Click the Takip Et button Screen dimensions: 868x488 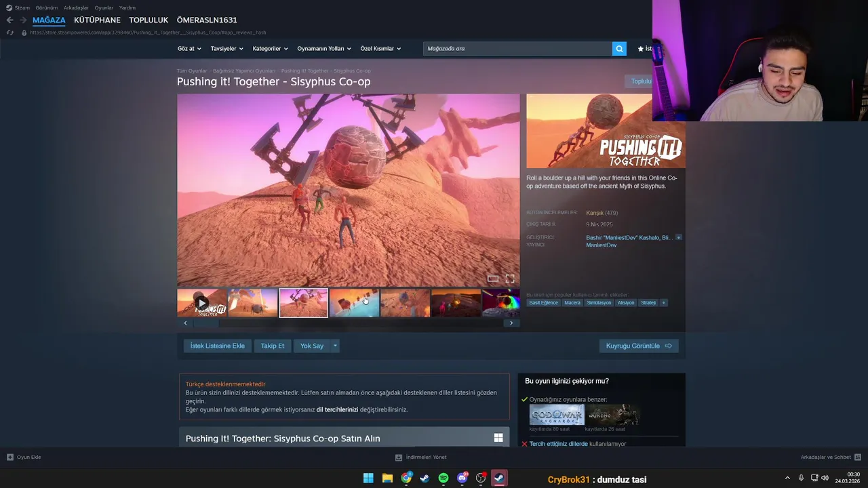click(x=273, y=346)
